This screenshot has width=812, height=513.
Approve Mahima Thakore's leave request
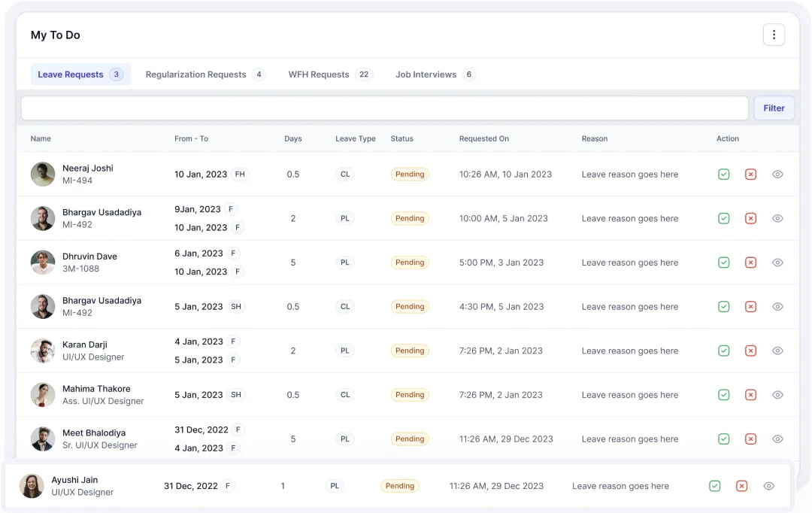point(723,395)
